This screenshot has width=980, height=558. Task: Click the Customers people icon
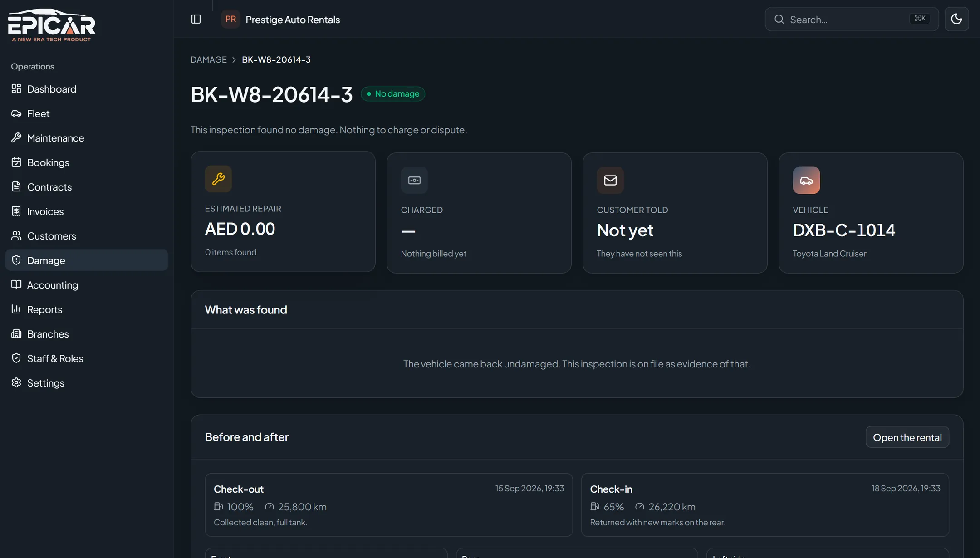[x=16, y=235]
